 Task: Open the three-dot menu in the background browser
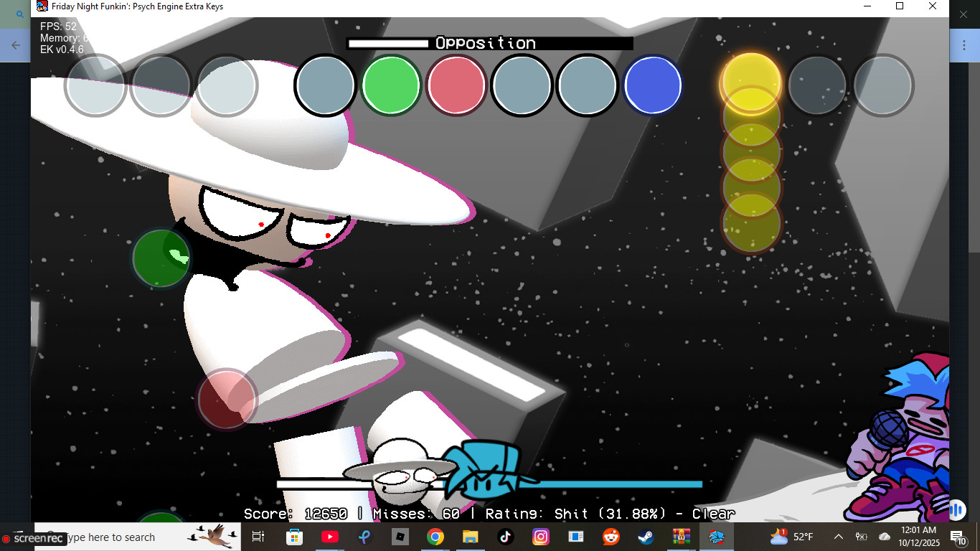(x=964, y=45)
